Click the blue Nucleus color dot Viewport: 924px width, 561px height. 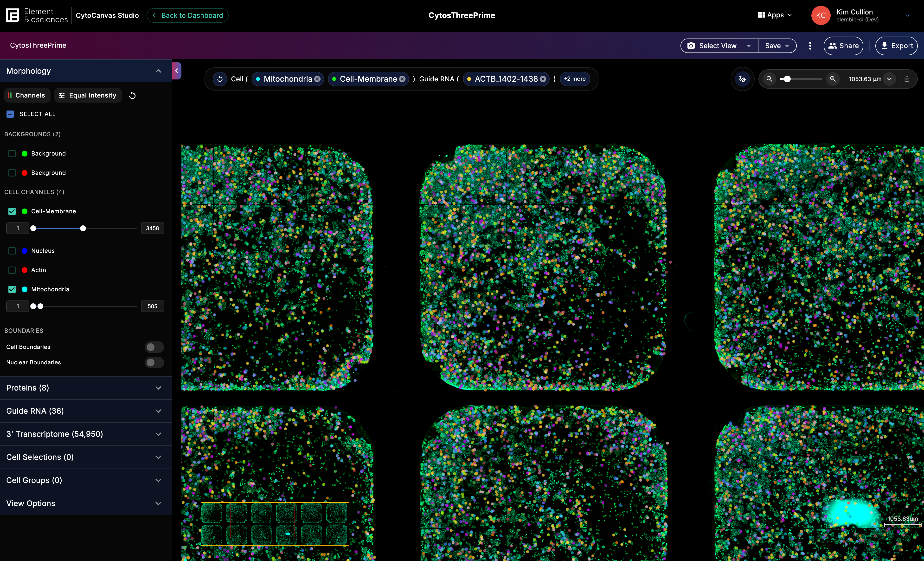pos(25,251)
